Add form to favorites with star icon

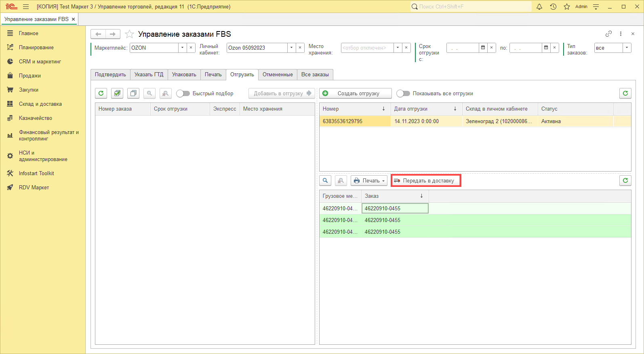pyautogui.click(x=129, y=34)
